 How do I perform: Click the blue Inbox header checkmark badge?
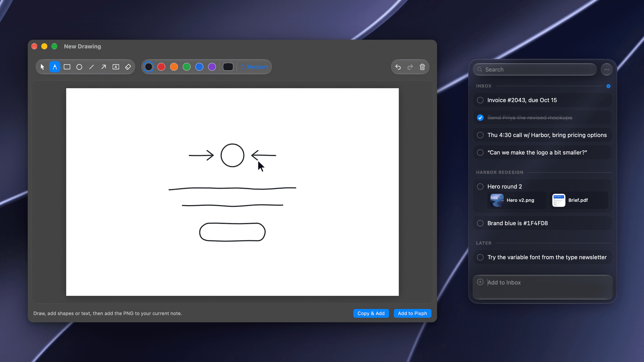coord(608,86)
